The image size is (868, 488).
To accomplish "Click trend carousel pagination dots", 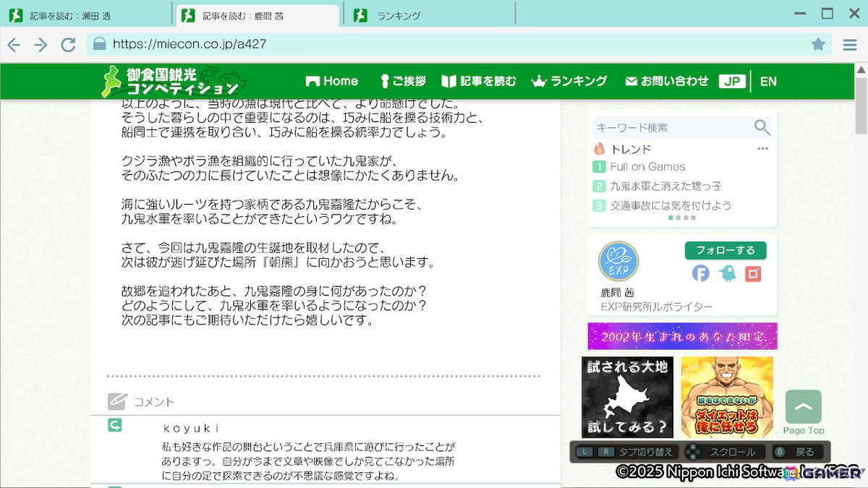I will tap(682, 218).
